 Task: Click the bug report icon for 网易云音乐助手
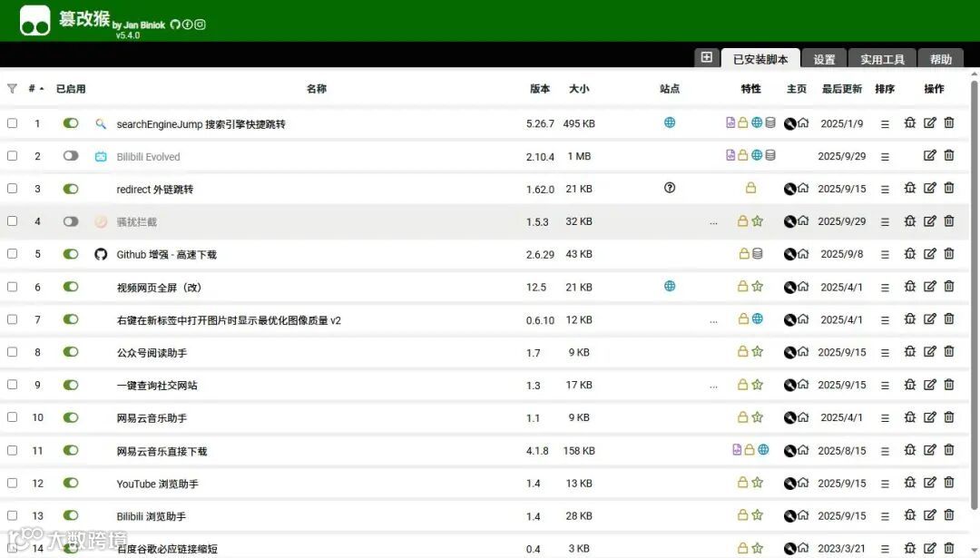(910, 416)
